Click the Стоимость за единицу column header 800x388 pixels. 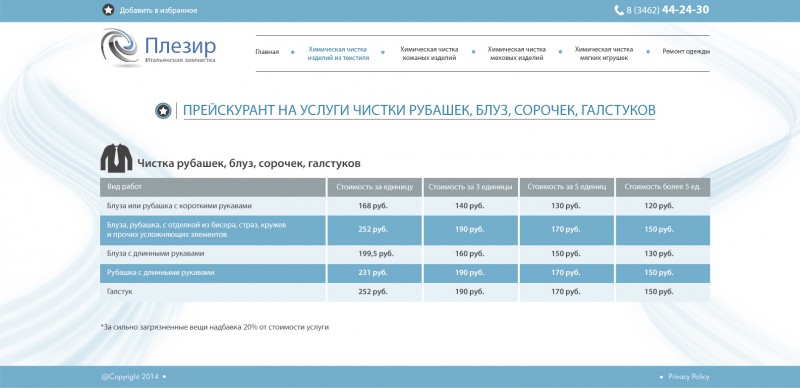(x=374, y=187)
